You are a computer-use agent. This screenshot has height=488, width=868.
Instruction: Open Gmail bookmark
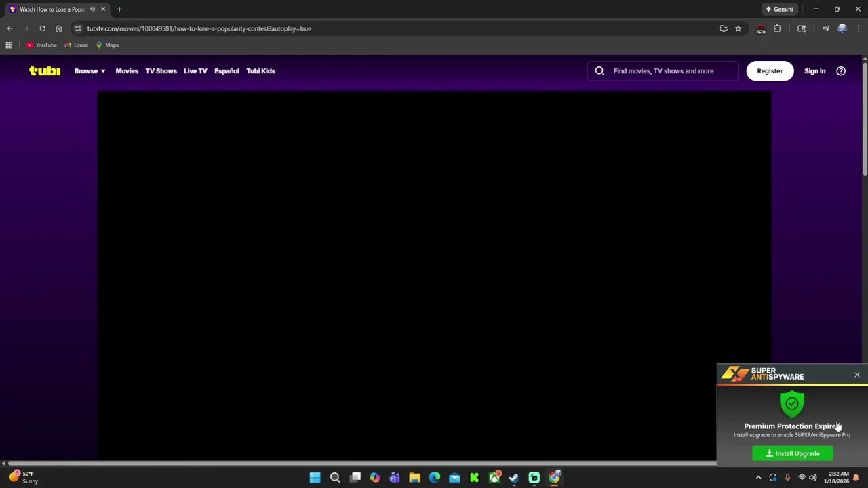[77, 45]
